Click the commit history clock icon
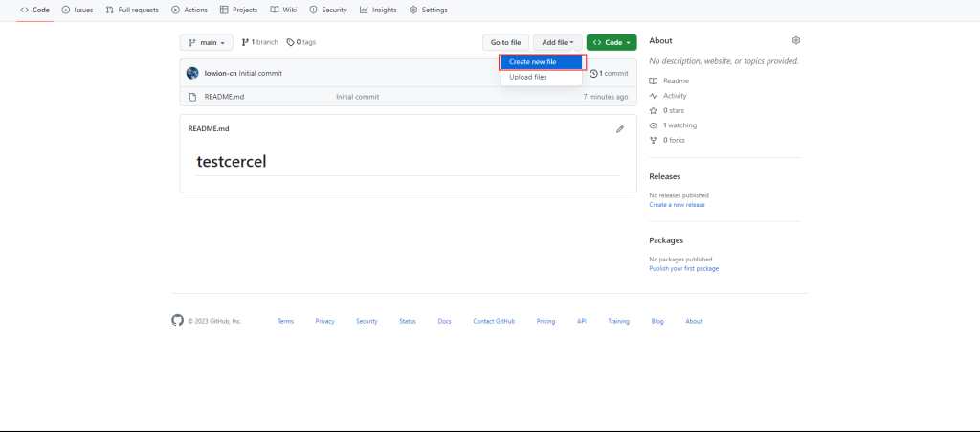 [x=593, y=73]
